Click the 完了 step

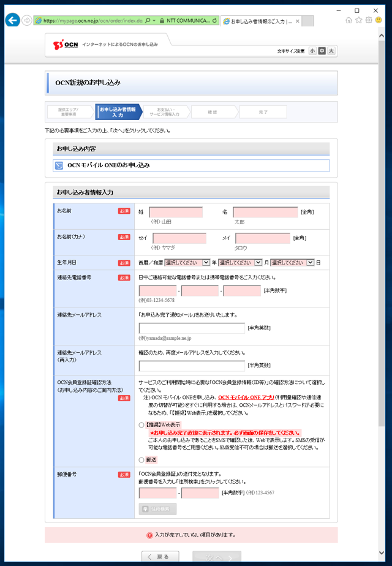[x=263, y=112]
